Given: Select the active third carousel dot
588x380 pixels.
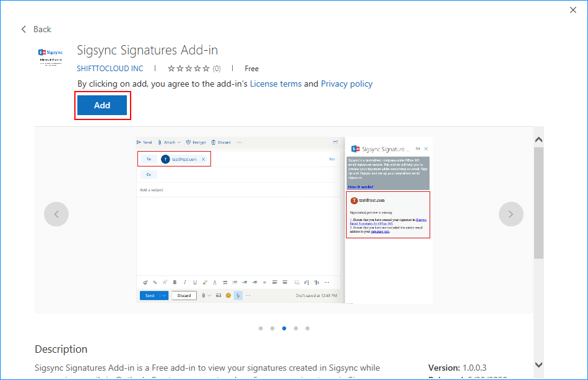Looking at the screenshot, I should [284, 328].
